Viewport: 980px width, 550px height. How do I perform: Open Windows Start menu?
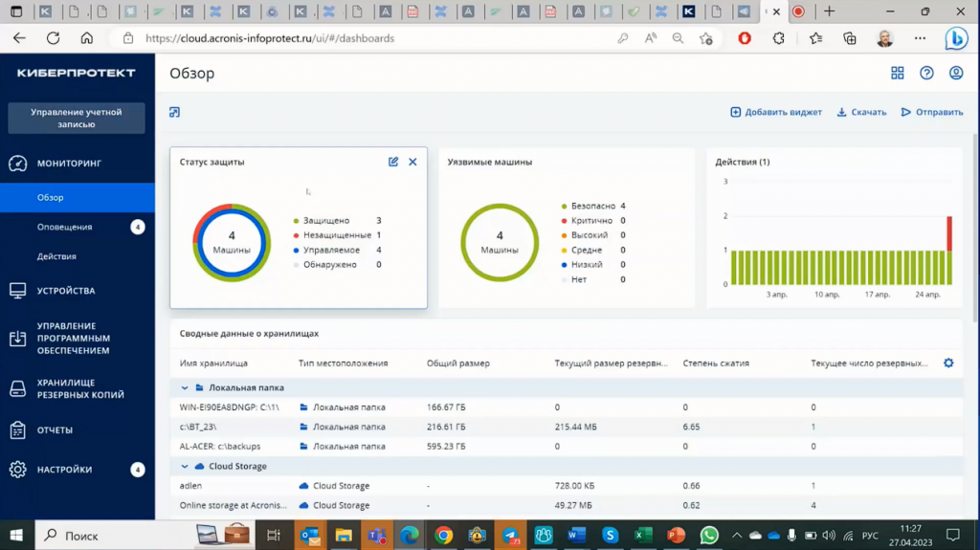click(17, 536)
